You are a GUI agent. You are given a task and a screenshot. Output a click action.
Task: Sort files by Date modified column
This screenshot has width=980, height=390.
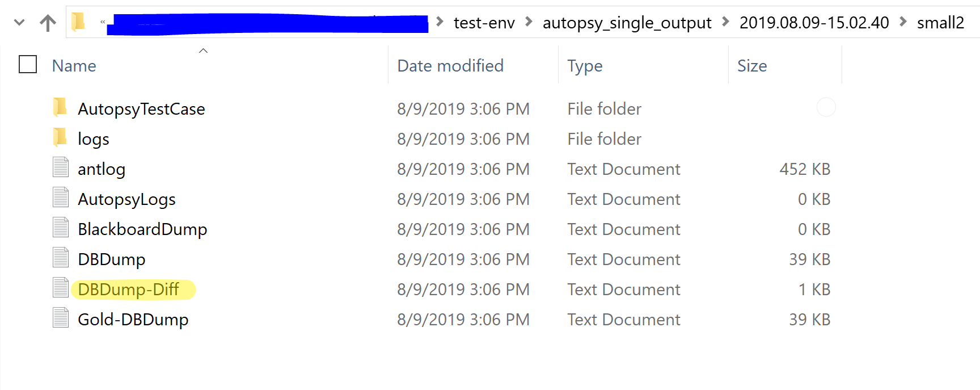click(x=450, y=66)
